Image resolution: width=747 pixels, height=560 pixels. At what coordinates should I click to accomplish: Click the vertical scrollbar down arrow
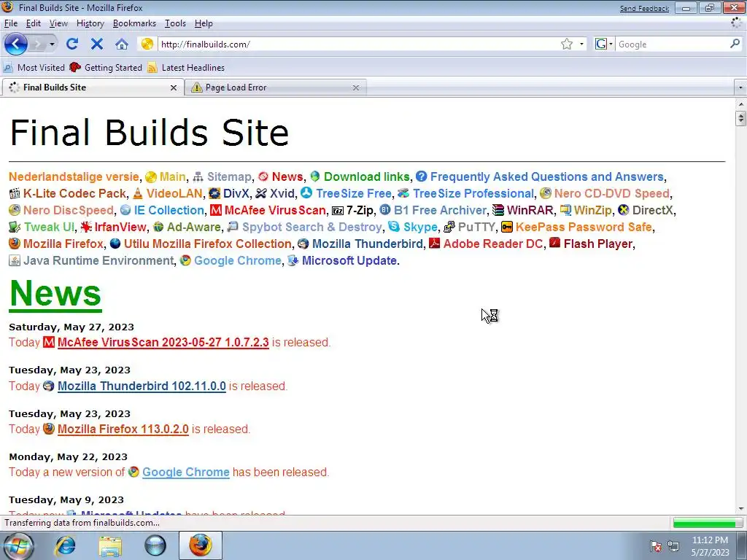tap(741, 510)
